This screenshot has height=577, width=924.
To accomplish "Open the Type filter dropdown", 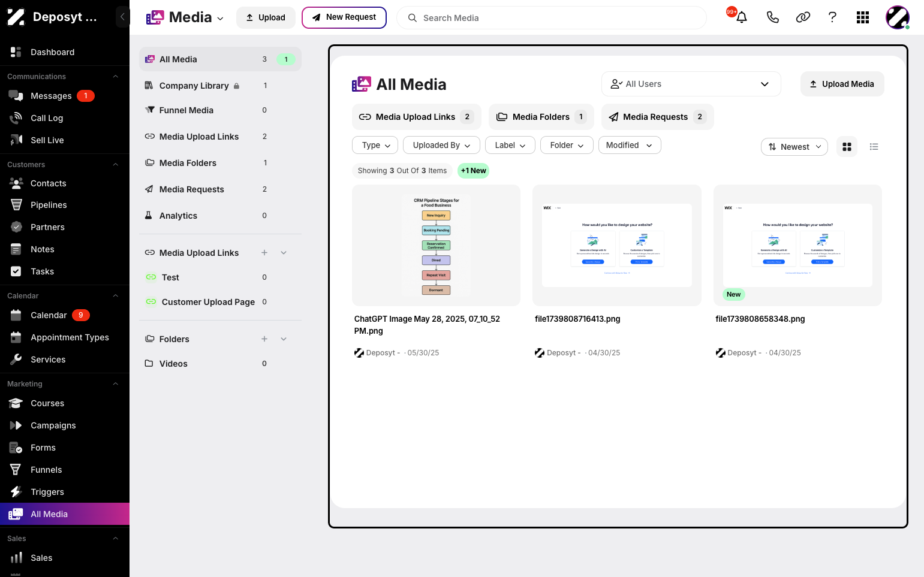I will (x=375, y=145).
